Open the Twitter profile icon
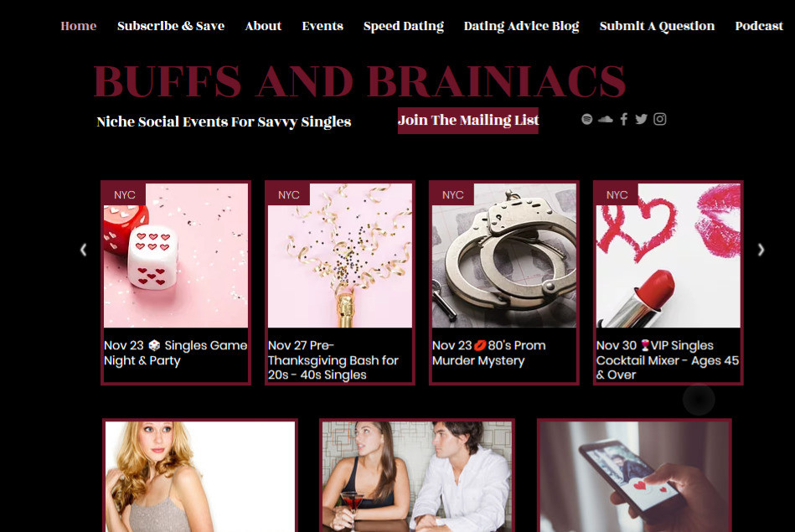795x532 pixels. click(642, 119)
